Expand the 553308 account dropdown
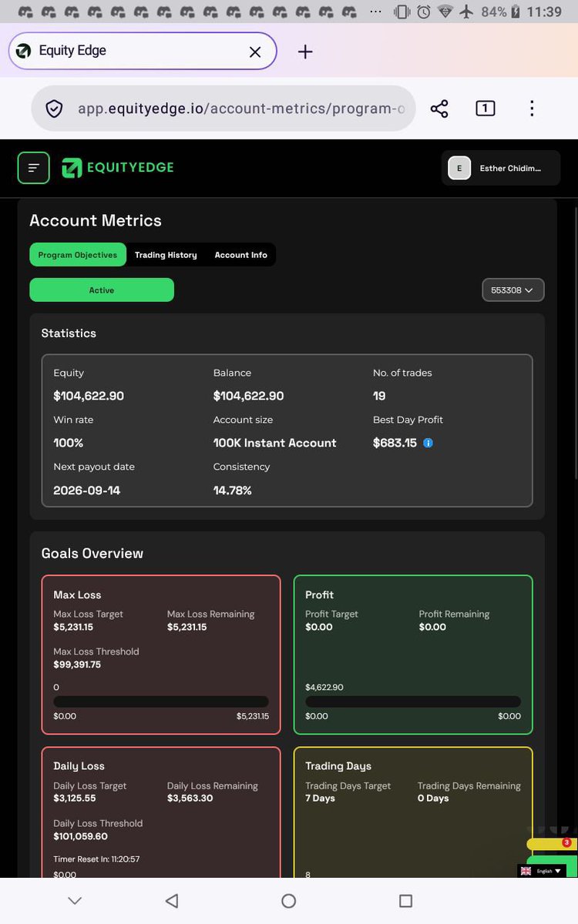Screen dimensions: 578x924 click(513, 290)
